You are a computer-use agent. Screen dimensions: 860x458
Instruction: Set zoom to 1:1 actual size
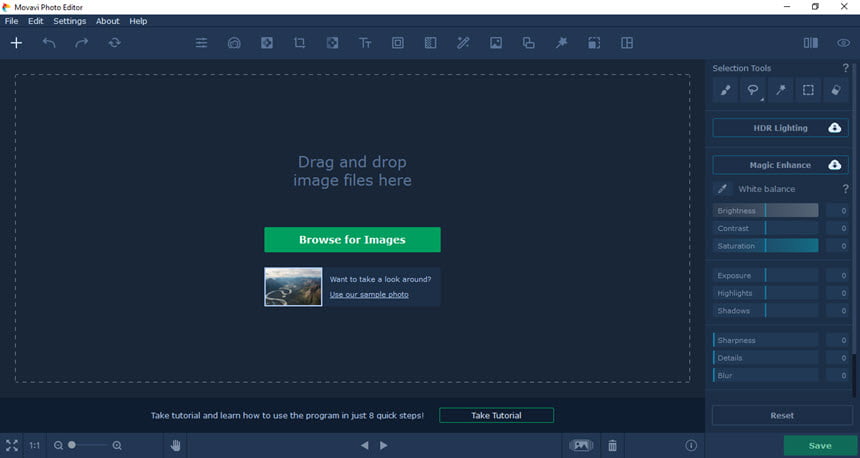35,445
